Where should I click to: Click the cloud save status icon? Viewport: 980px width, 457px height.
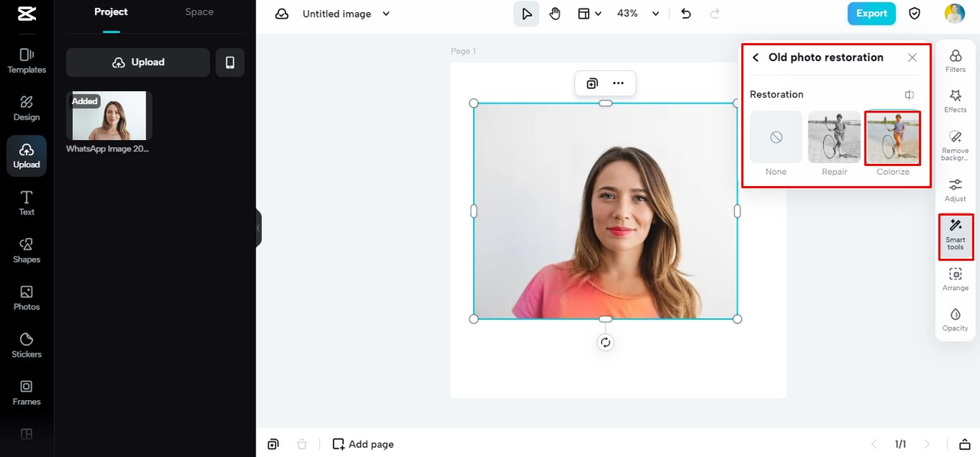tap(282, 14)
